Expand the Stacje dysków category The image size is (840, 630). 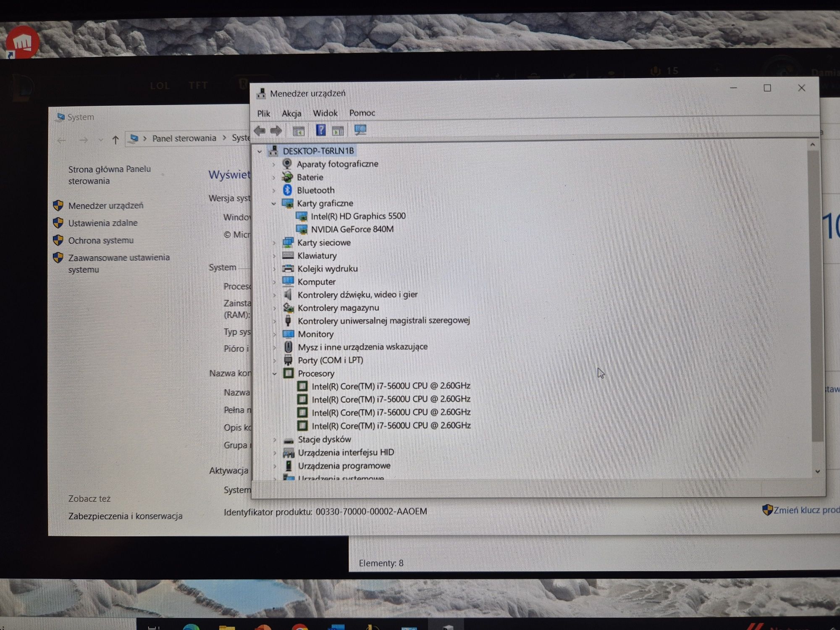[275, 440]
